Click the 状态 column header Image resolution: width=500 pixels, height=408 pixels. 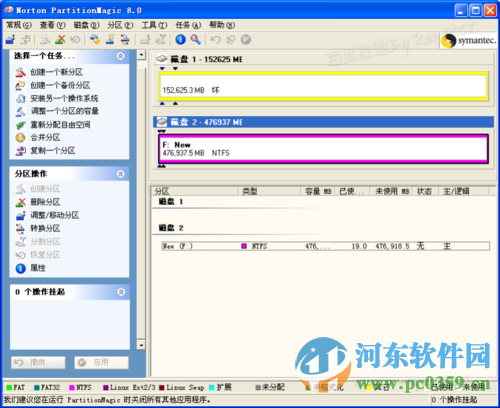[x=426, y=191]
